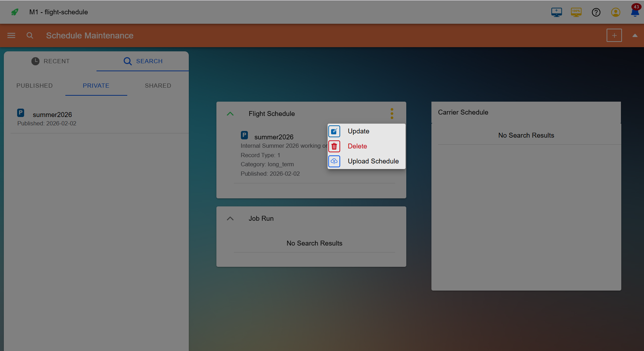Collapse header using up triangle arrow
The image size is (644, 351).
pos(635,35)
